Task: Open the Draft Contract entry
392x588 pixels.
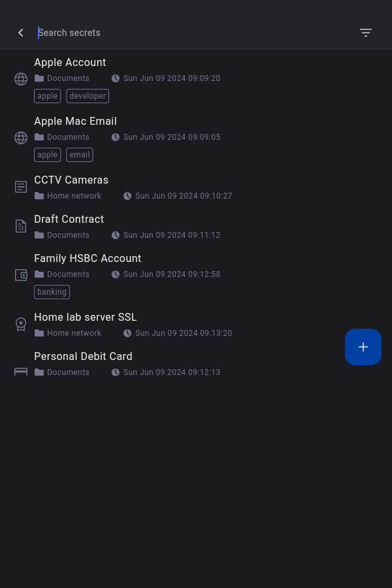Action: pyautogui.click(x=69, y=220)
